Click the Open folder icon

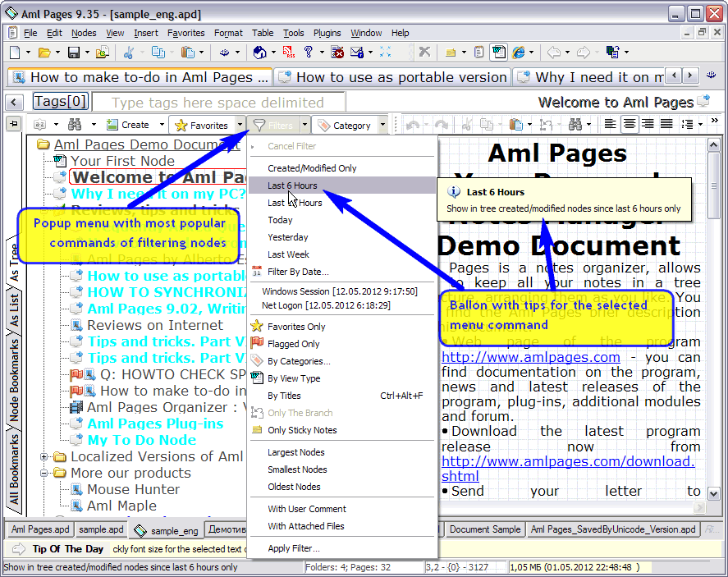coord(44,53)
